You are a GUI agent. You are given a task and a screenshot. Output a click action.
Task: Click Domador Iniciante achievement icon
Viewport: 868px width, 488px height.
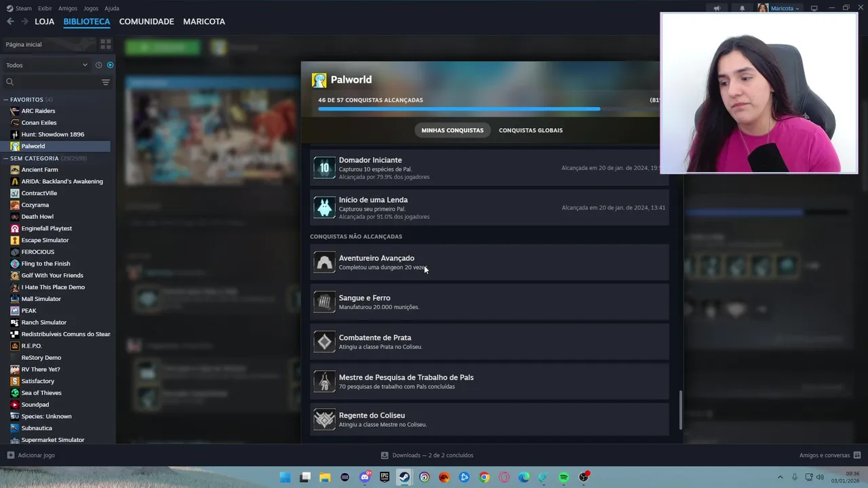324,168
